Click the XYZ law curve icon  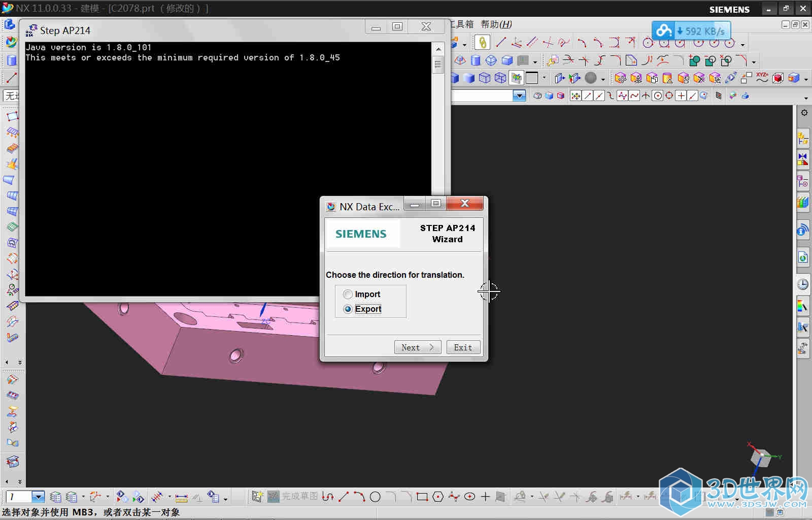[762, 78]
